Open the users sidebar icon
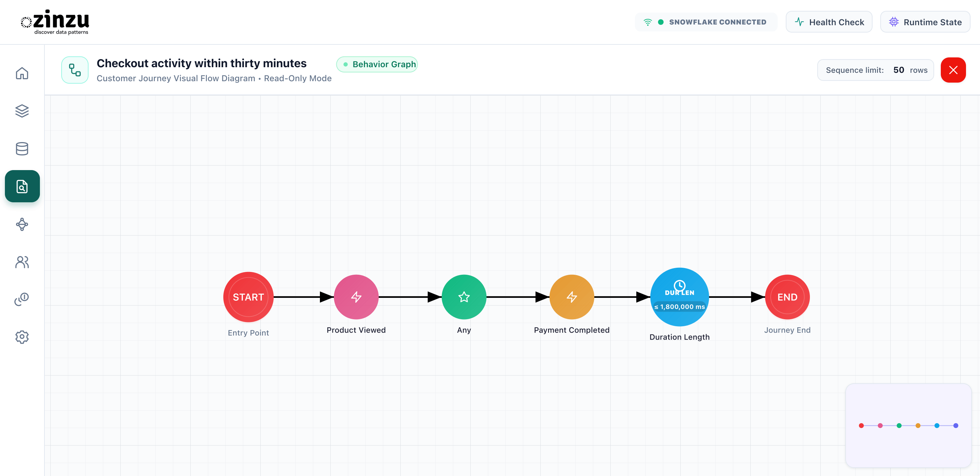The width and height of the screenshot is (980, 476). point(22,262)
